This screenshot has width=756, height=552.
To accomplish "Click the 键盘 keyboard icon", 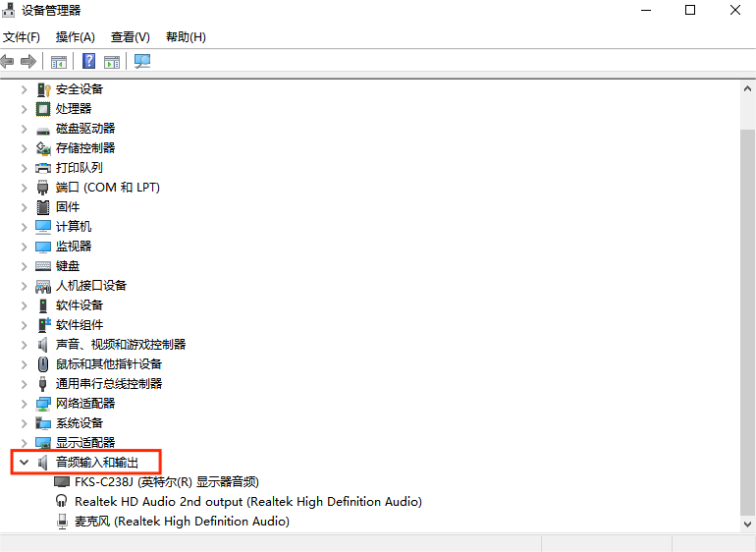I will point(43,266).
